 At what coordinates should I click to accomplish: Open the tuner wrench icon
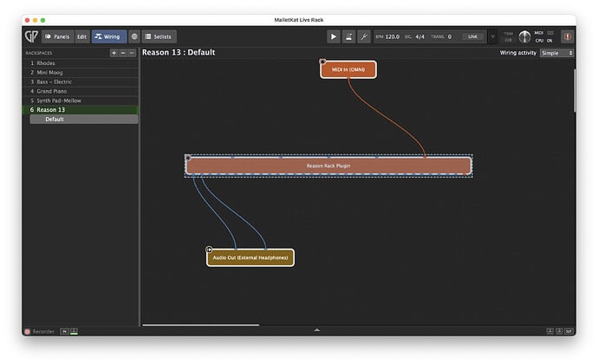tap(364, 36)
